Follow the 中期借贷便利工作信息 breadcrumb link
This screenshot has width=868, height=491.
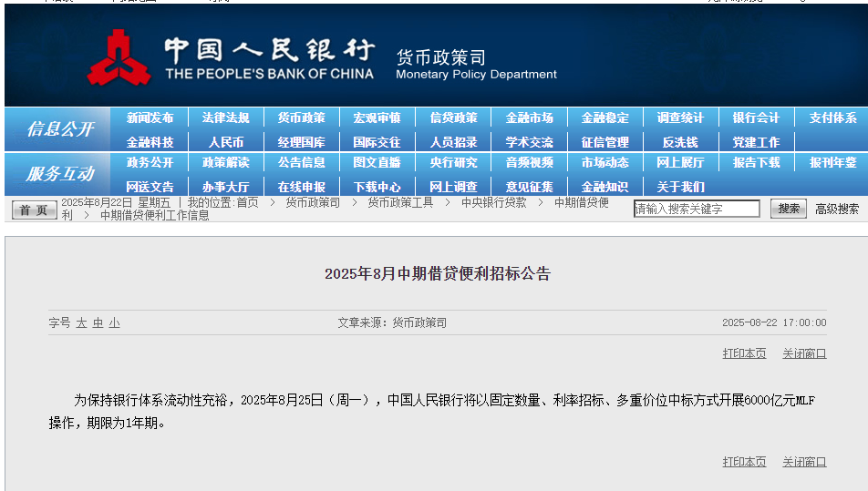tap(154, 215)
